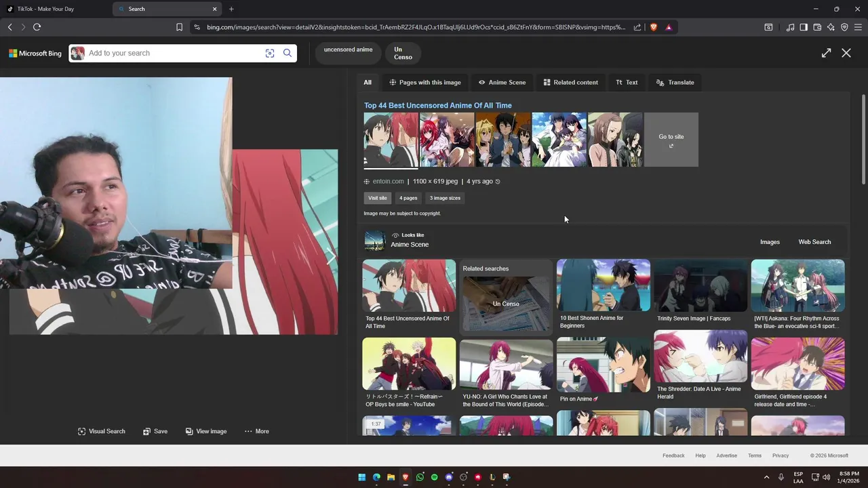This screenshot has width=868, height=488.
Task: Expand the image viewer to full screen
Action: pyautogui.click(x=826, y=53)
